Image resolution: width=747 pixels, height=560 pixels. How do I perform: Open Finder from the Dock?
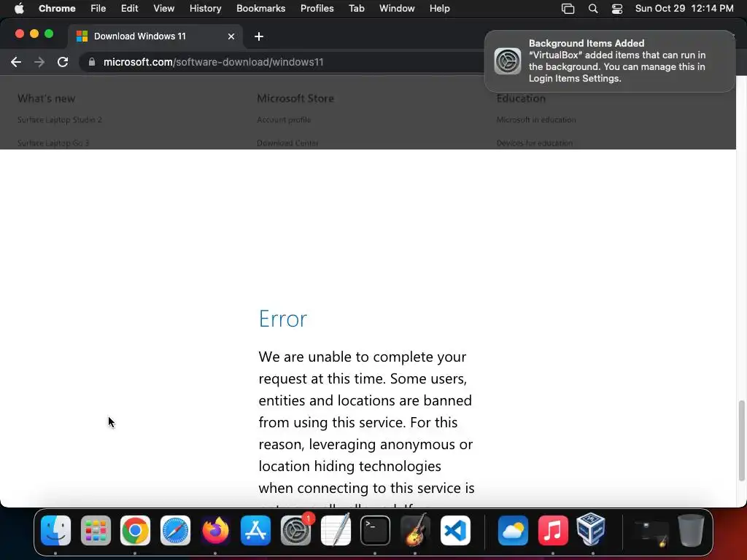point(55,530)
